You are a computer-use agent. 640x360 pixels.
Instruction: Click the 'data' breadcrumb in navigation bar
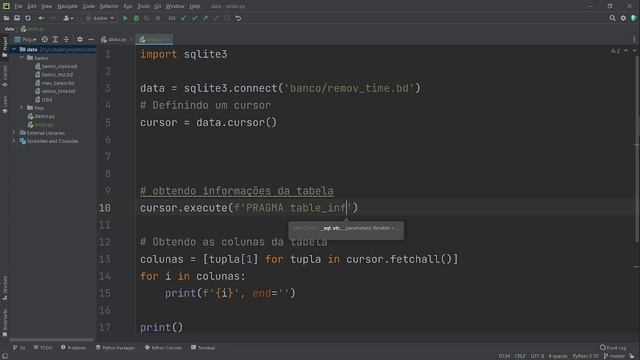[9, 29]
